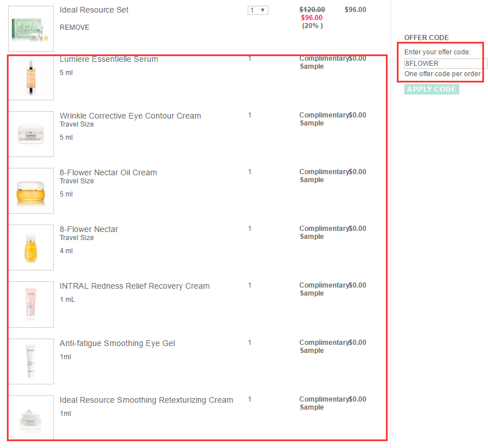Open the Anti-fatigue Smoothing Eye Gel thumbnail
Viewport: 488px width, 448px height.
[x=31, y=361]
